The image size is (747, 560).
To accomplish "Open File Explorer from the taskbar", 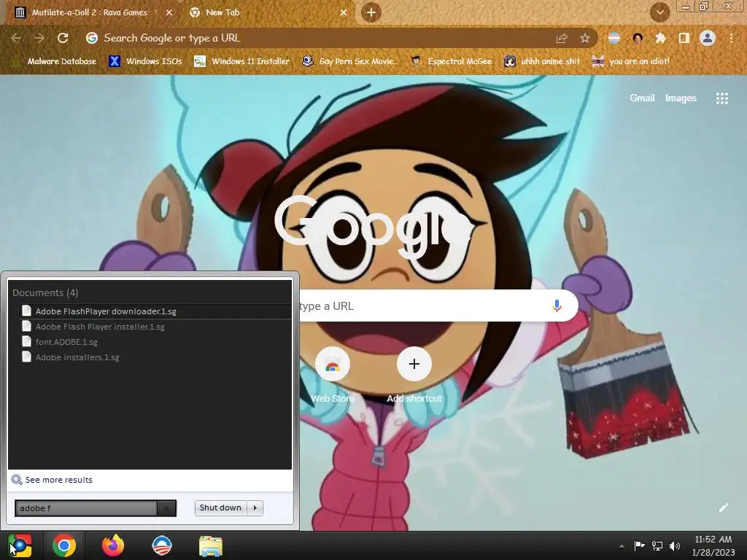I will click(211, 545).
